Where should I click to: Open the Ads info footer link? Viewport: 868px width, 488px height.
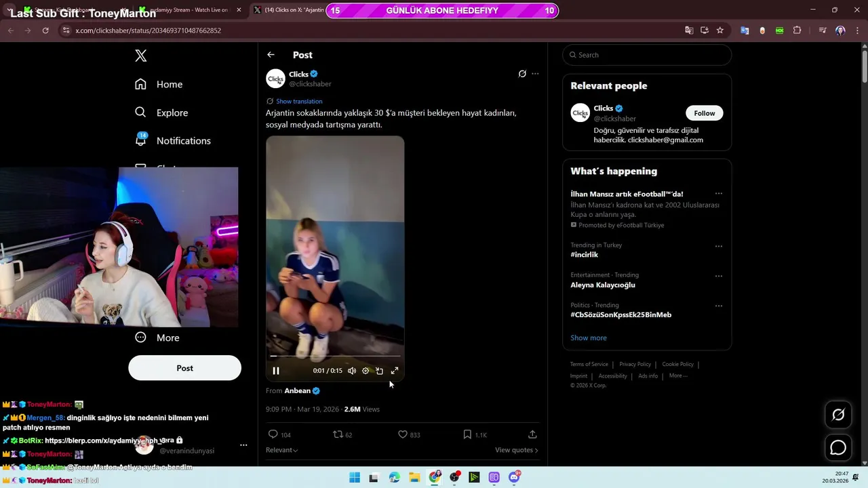tap(648, 376)
